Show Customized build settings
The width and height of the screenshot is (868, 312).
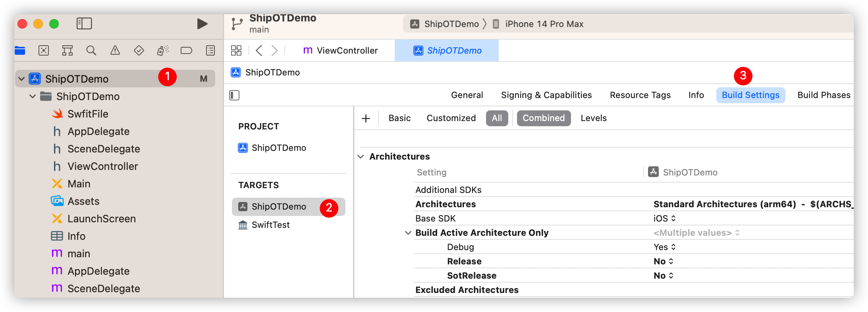click(451, 118)
